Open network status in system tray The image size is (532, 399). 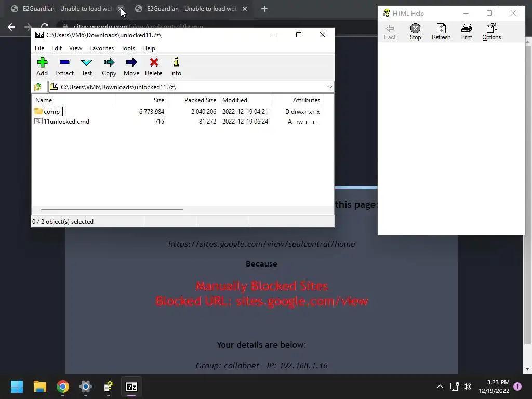(454, 387)
